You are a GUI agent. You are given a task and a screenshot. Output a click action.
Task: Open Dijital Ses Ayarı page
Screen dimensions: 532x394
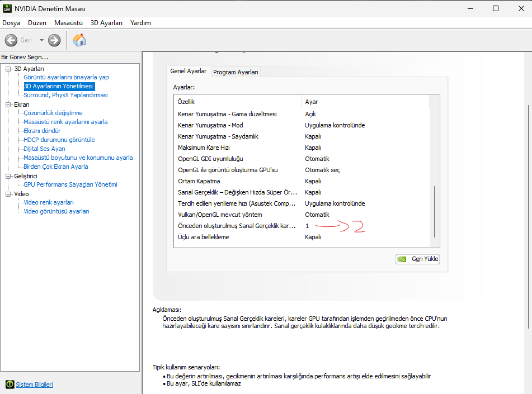click(44, 149)
